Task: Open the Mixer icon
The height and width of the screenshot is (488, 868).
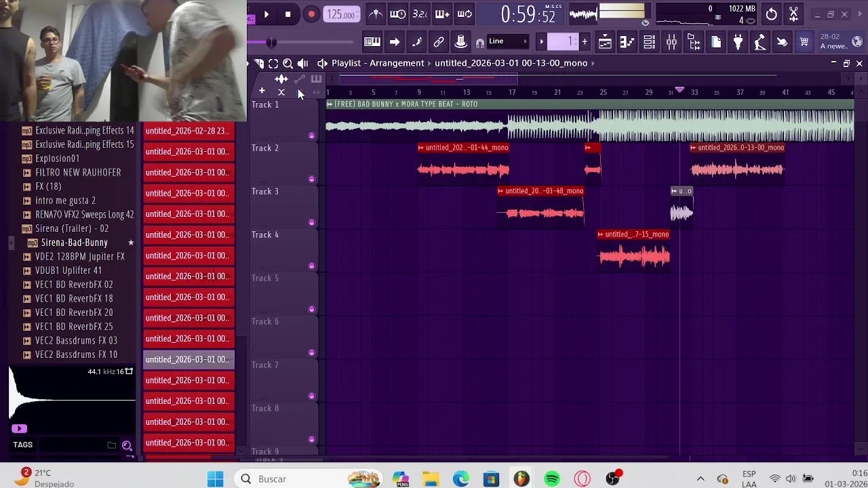Action: click(671, 42)
